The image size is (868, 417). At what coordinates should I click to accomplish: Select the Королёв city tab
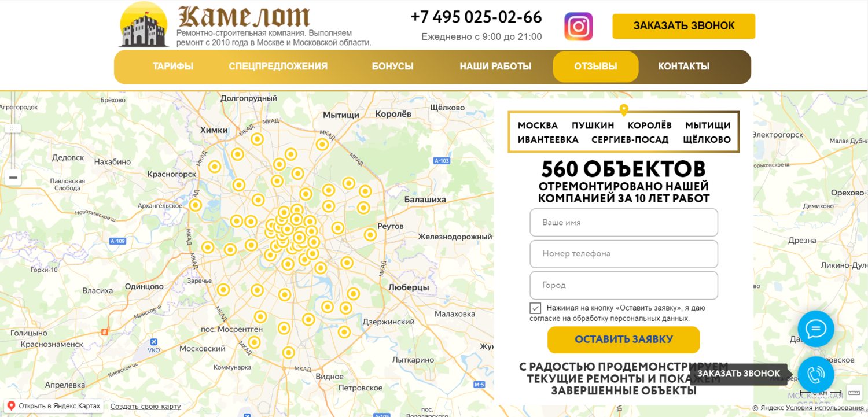pyautogui.click(x=650, y=126)
